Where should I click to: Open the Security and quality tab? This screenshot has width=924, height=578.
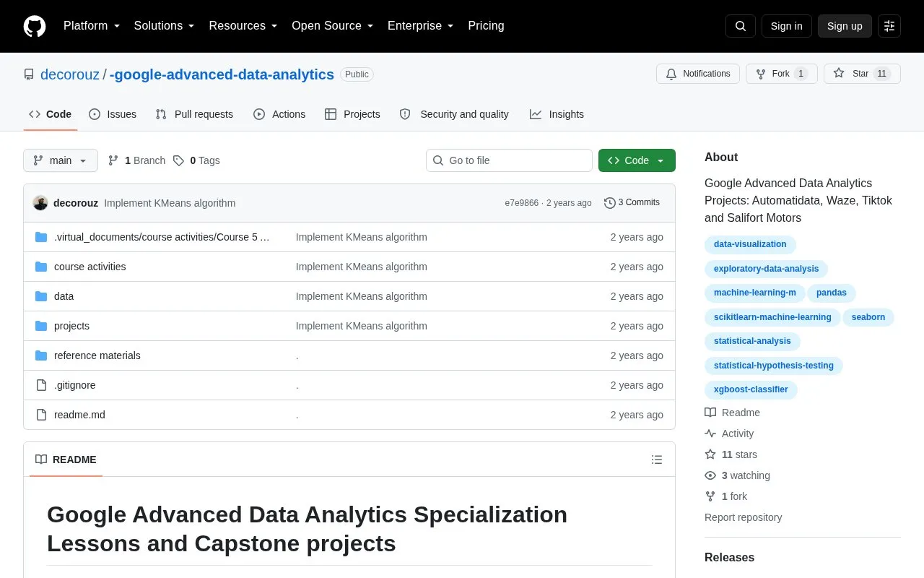(x=454, y=114)
